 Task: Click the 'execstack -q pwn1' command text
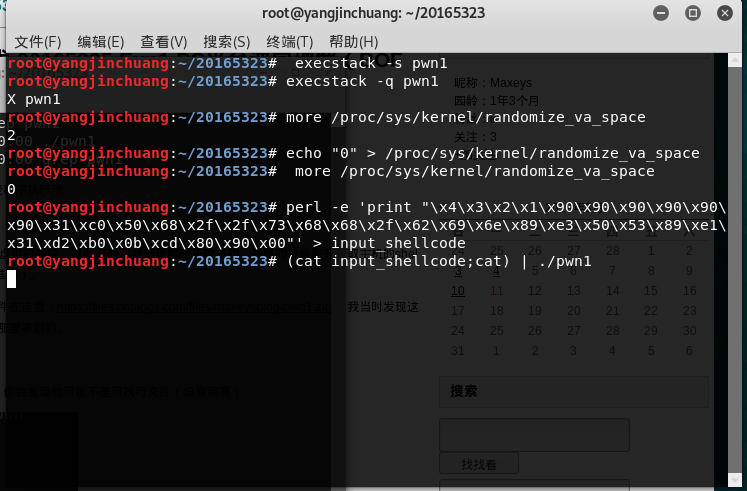[362, 81]
